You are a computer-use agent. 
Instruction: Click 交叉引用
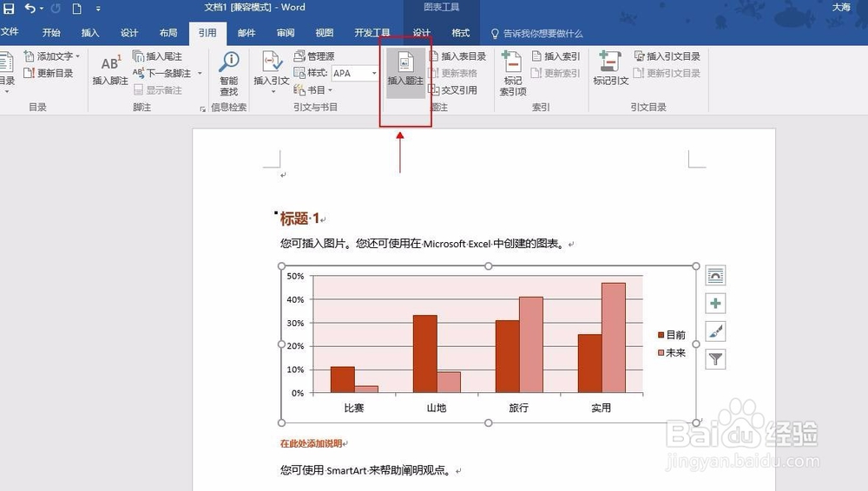pos(453,89)
